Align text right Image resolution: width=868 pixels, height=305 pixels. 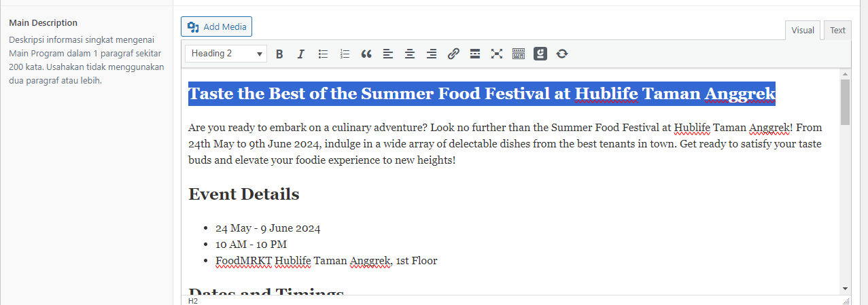coord(432,54)
